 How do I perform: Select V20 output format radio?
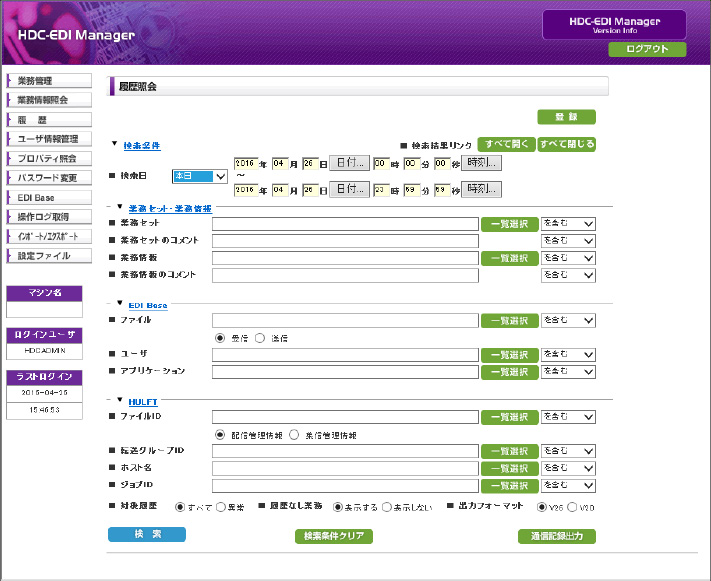tap(572, 507)
